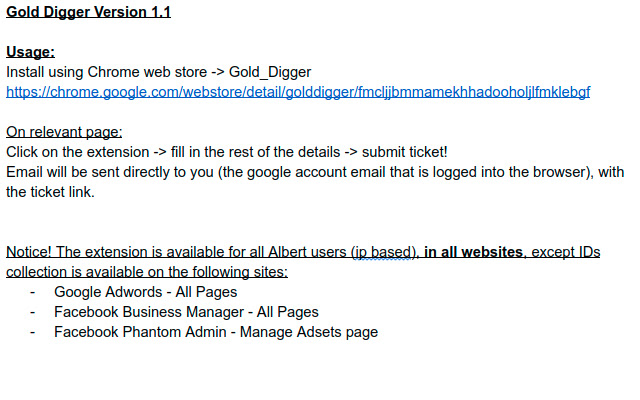Image resolution: width=640 pixels, height=400 pixels.
Task: Click the 'Gold Digger Version 1.1' title
Action: coord(88,13)
